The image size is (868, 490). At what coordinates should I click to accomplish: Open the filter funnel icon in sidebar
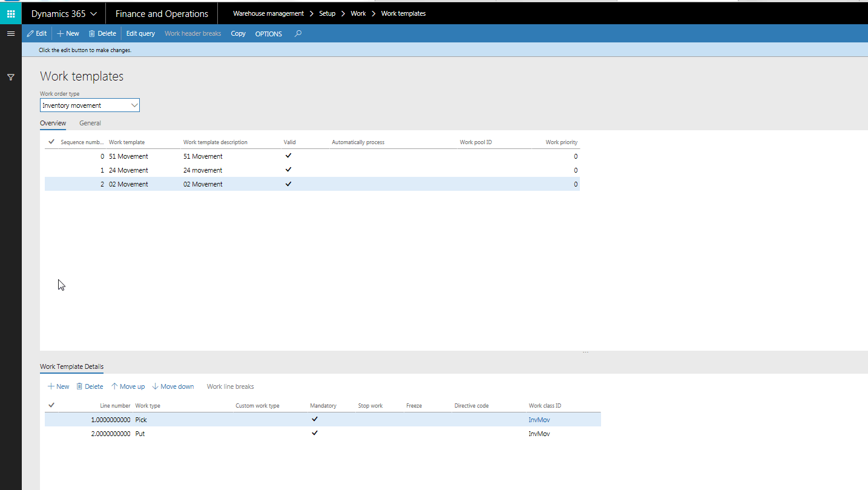tap(10, 78)
